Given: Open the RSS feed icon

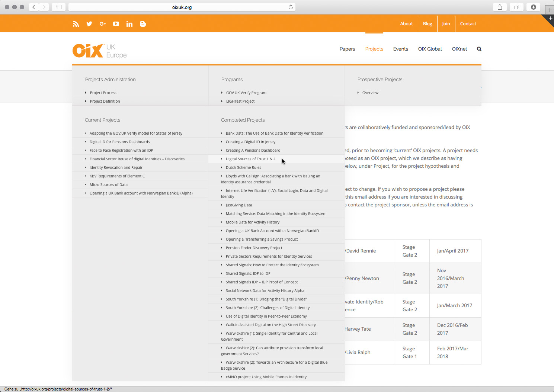Looking at the screenshot, I should (x=76, y=24).
